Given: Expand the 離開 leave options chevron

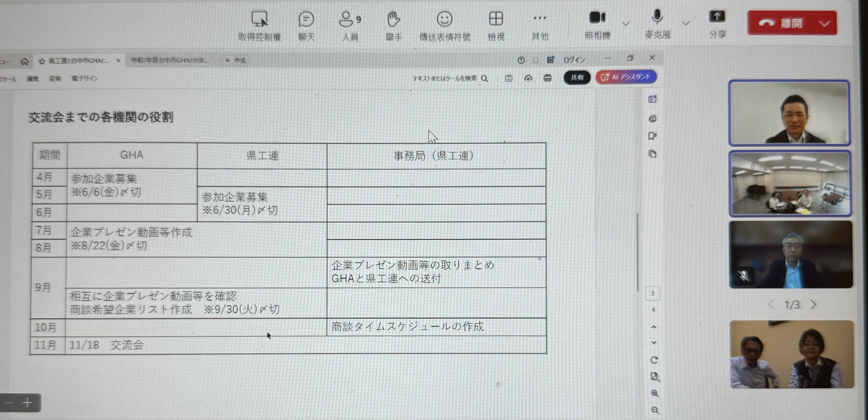Looking at the screenshot, I should [824, 24].
